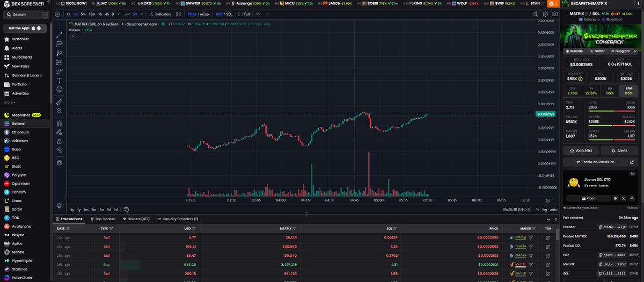Click the add-symbol compare plus icon
The height and width of the screenshot is (282, 644).
tap(57, 14)
